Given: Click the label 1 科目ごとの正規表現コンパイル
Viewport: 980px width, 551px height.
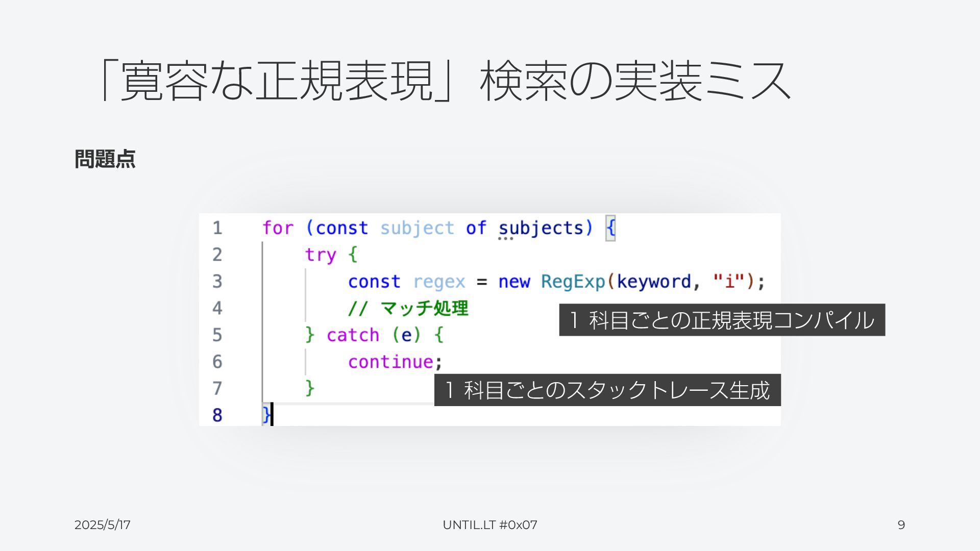Looking at the screenshot, I should [x=722, y=320].
